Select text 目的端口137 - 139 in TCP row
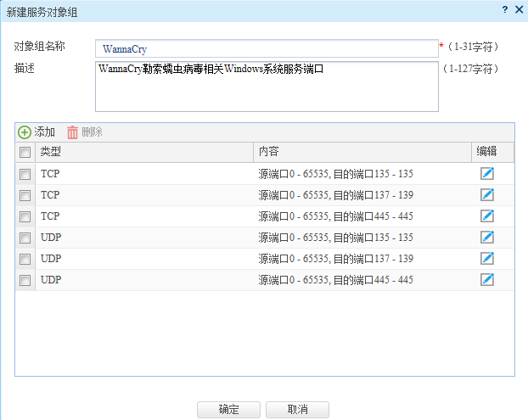The width and height of the screenshot is (528, 420). 374,195
